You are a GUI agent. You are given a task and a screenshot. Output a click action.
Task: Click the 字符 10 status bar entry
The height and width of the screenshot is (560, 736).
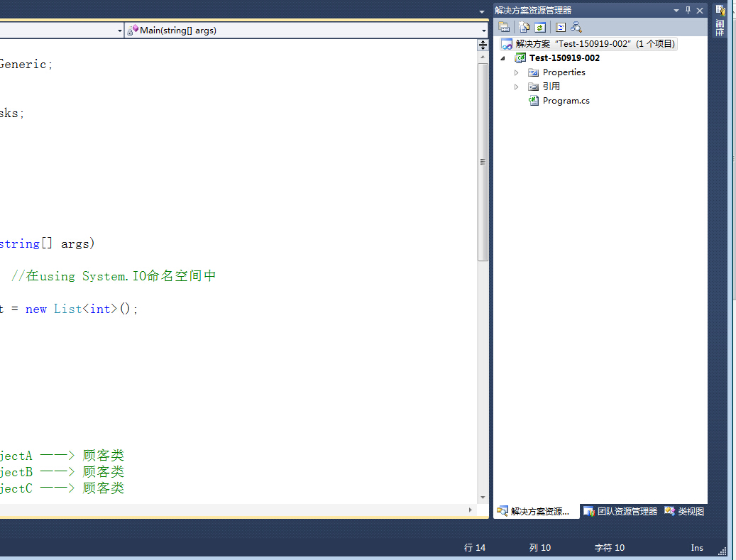pos(609,547)
